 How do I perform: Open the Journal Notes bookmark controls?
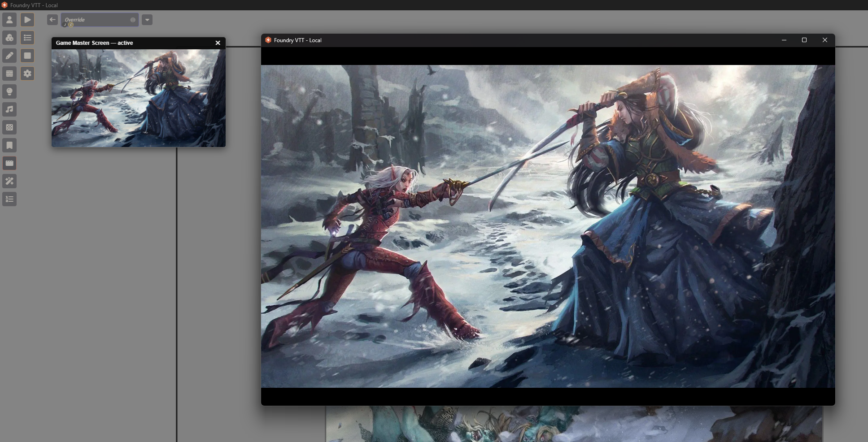9,145
